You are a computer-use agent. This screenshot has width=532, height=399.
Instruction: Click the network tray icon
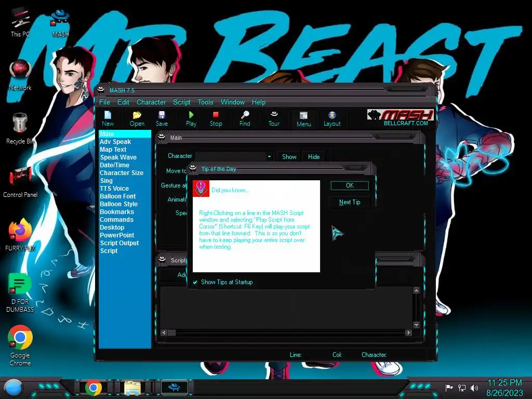(461, 388)
